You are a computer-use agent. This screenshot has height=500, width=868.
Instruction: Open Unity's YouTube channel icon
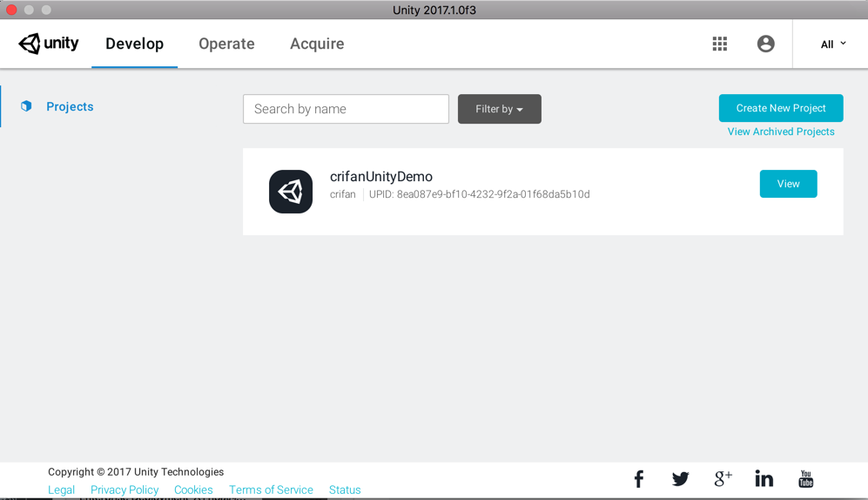coord(806,479)
